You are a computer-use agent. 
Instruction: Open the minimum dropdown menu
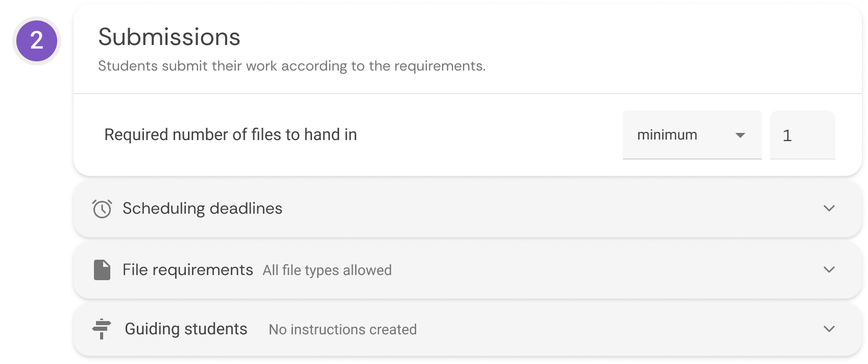692,135
